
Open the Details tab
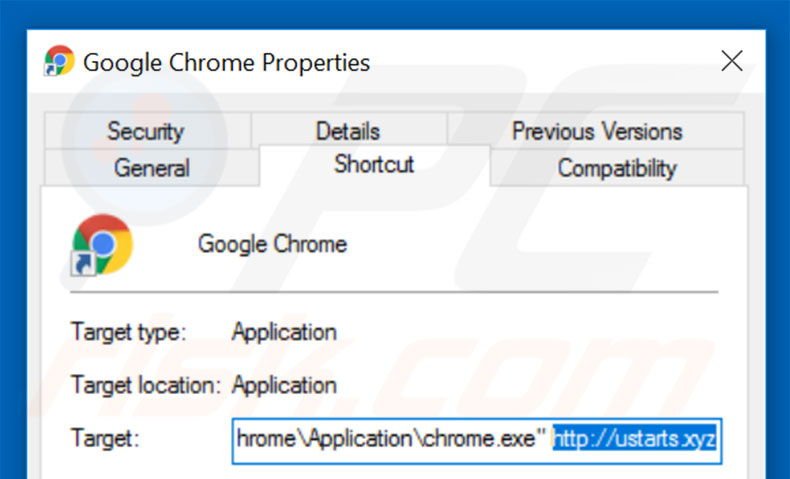(348, 131)
